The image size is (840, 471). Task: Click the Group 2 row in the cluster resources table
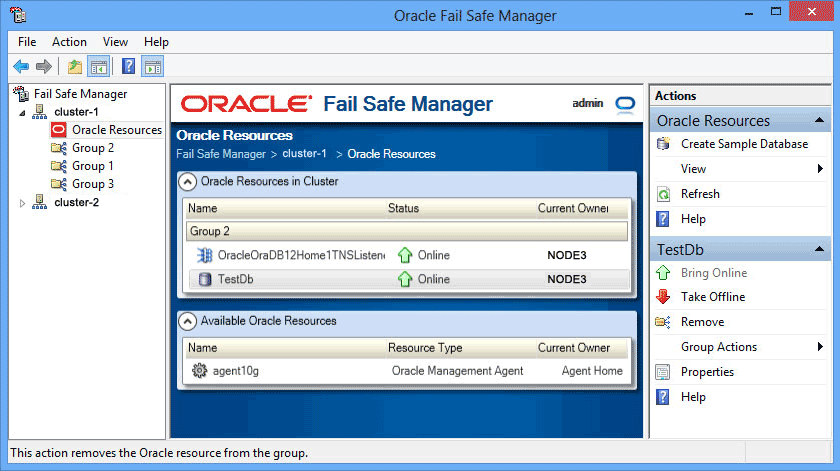[x=407, y=231]
